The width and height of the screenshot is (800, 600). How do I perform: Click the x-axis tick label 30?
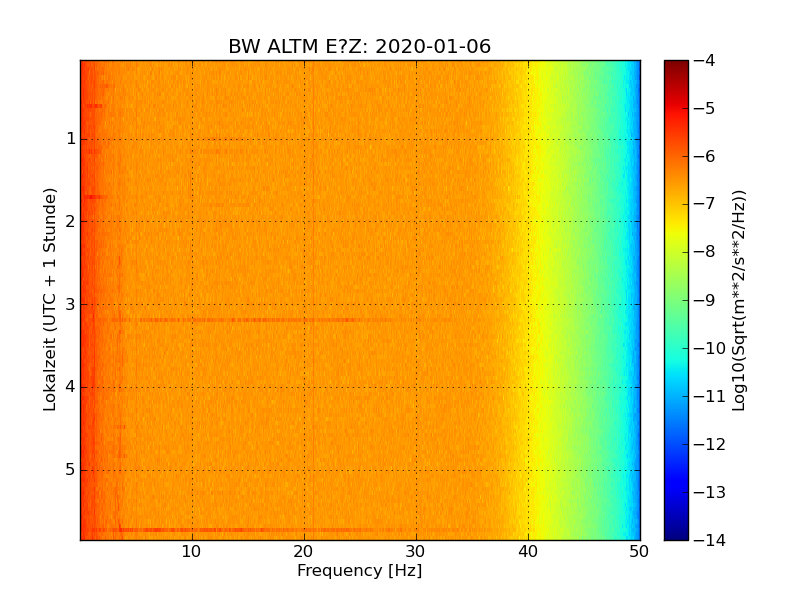tap(416, 552)
